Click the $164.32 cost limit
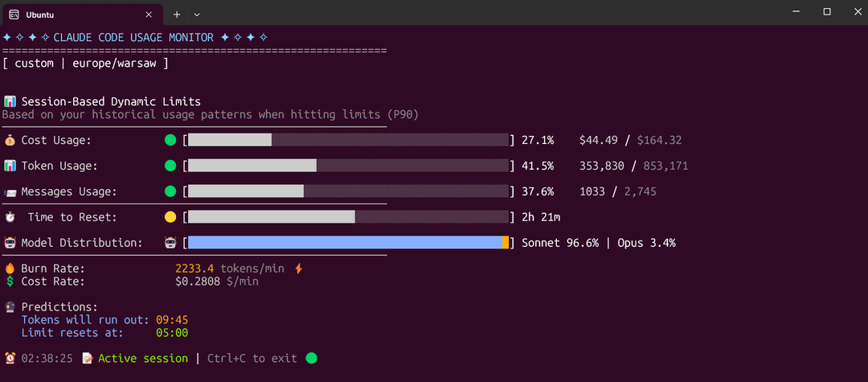868x382 pixels. pos(659,140)
